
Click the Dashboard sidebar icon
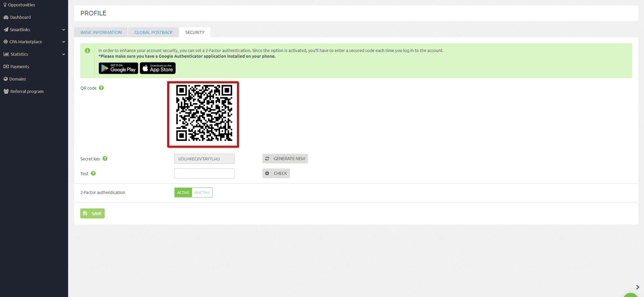6,17
